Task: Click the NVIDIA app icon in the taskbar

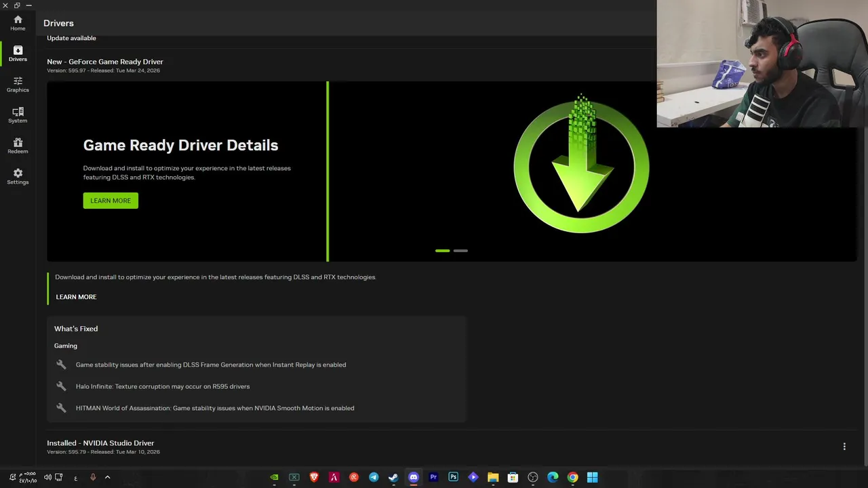Action: (x=274, y=477)
